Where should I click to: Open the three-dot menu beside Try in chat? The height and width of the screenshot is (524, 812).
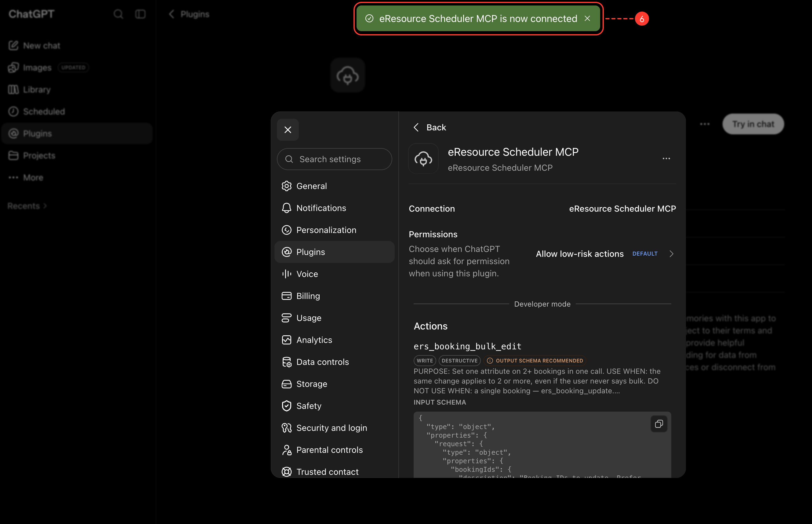point(705,124)
